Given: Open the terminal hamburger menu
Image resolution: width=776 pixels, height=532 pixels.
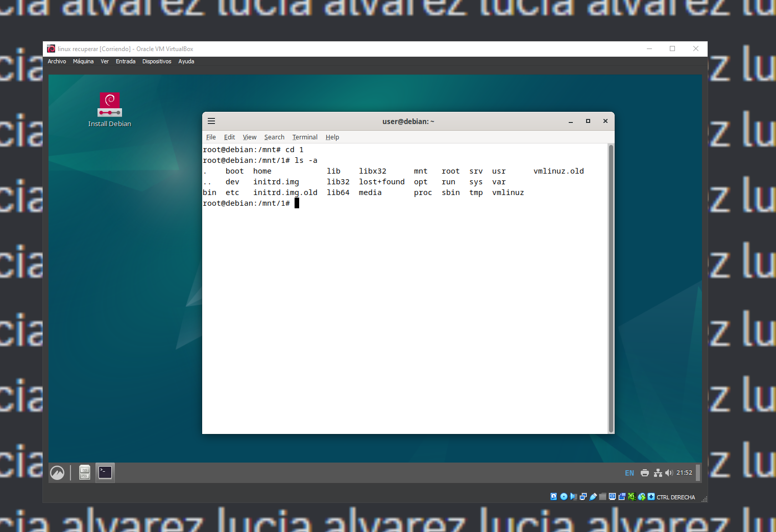Looking at the screenshot, I should (x=211, y=121).
